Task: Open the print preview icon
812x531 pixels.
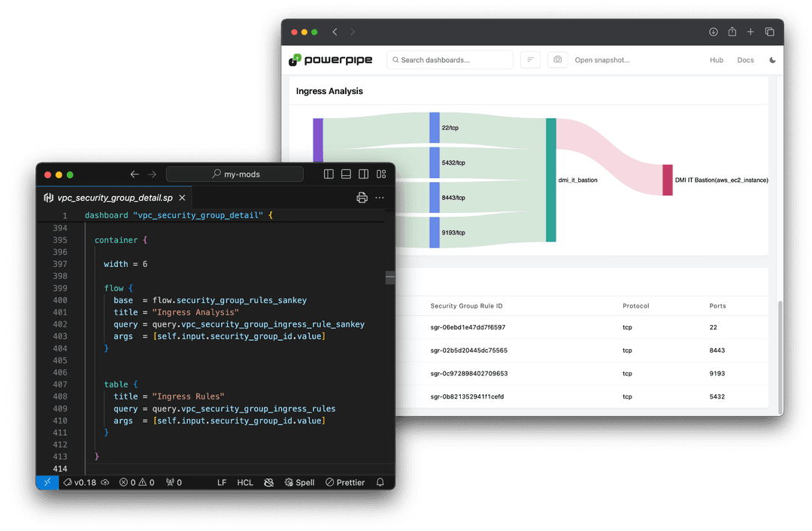Action: pos(362,197)
